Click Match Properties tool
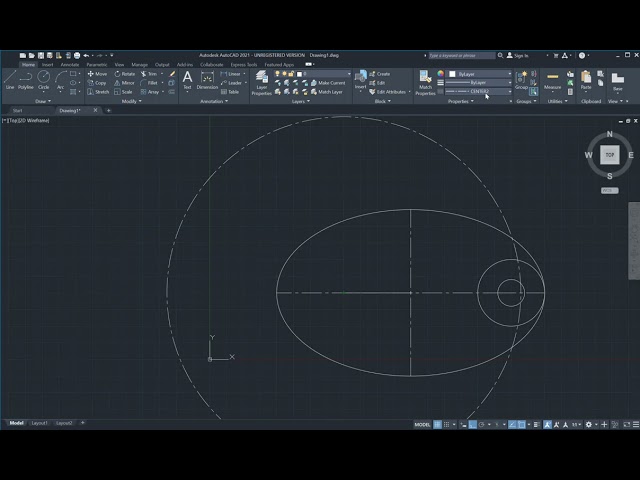Image resolution: width=640 pixels, height=480 pixels. [x=425, y=83]
